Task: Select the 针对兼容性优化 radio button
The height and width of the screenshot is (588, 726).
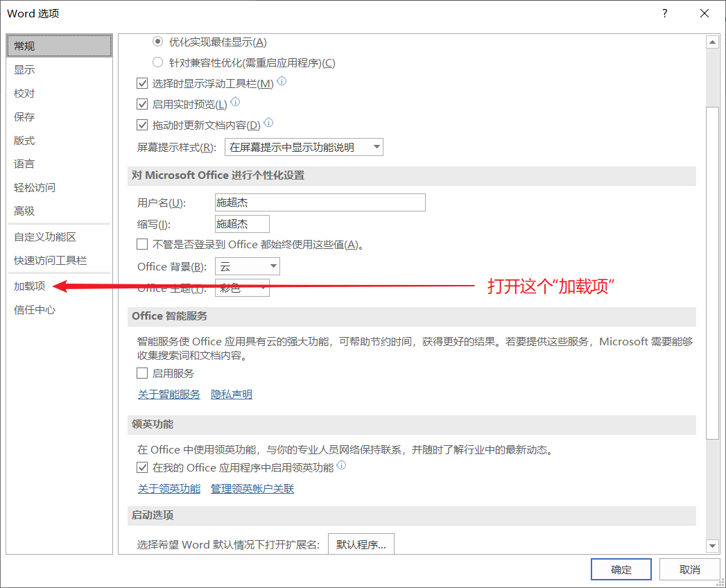Action: 157,62
